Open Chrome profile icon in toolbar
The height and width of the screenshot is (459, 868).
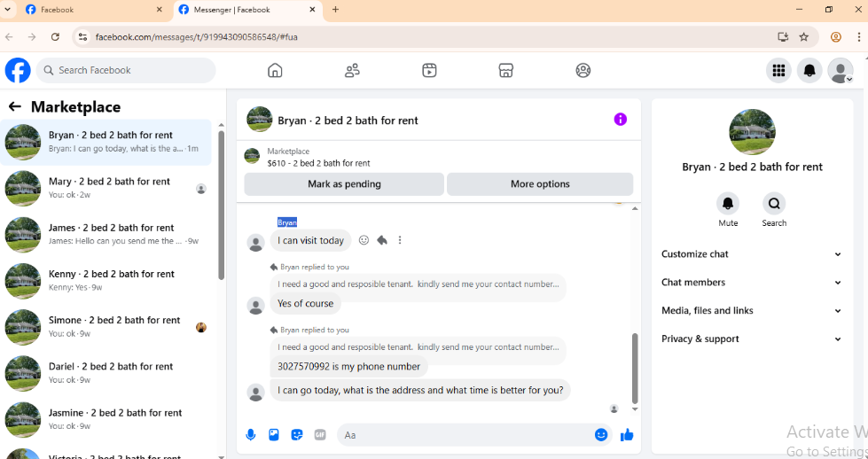point(836,37)
